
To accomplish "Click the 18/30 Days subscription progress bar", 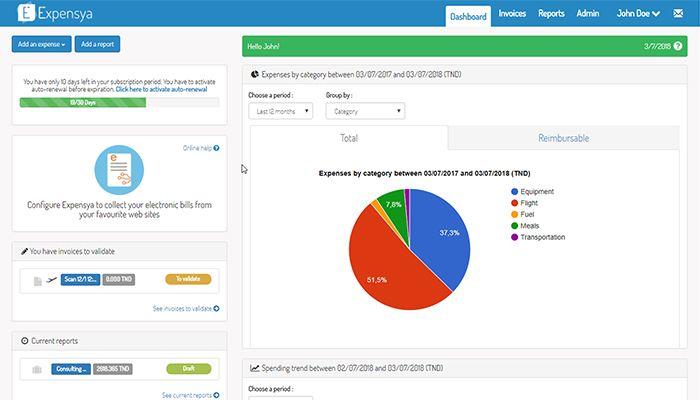I will point(119,102).
